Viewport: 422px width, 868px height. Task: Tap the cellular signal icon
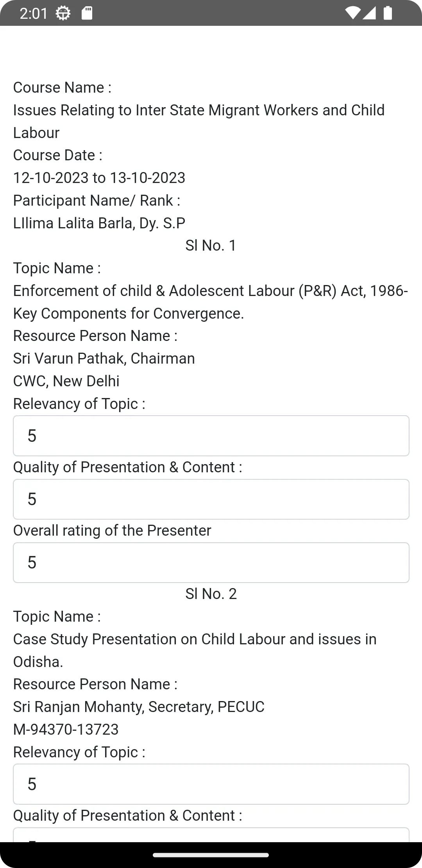click(x=369, y=13)
